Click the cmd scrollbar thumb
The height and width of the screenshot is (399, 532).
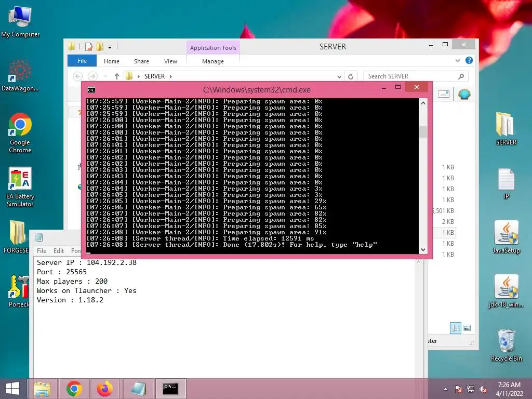[423, 131]
